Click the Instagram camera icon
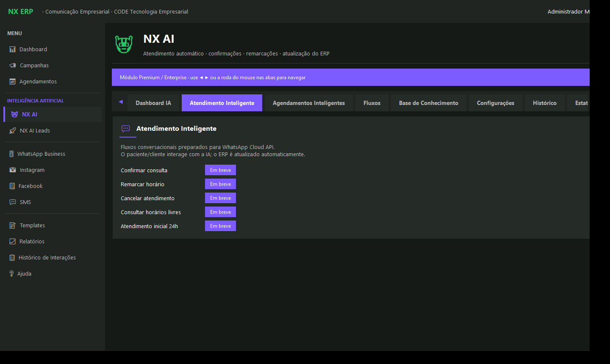 13,170
